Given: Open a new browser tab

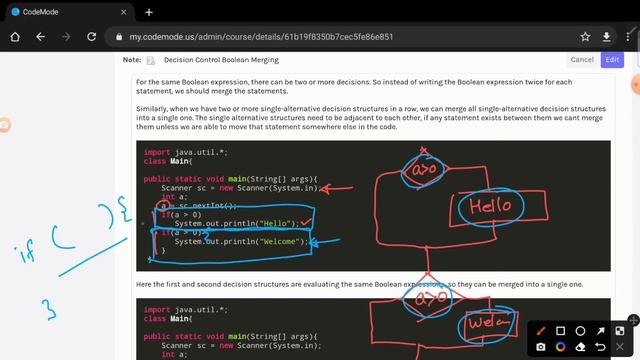Looking at the screenshot, I should 149,12.
